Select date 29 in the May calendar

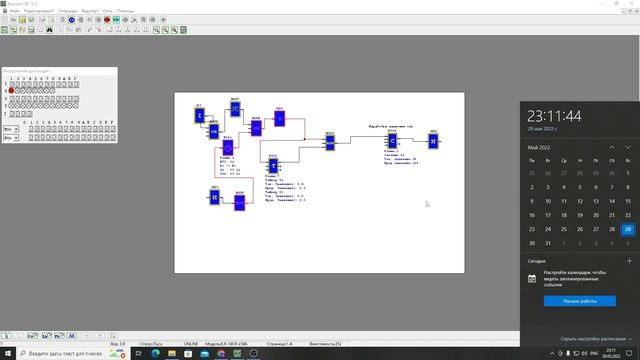[x=628, y=229]
